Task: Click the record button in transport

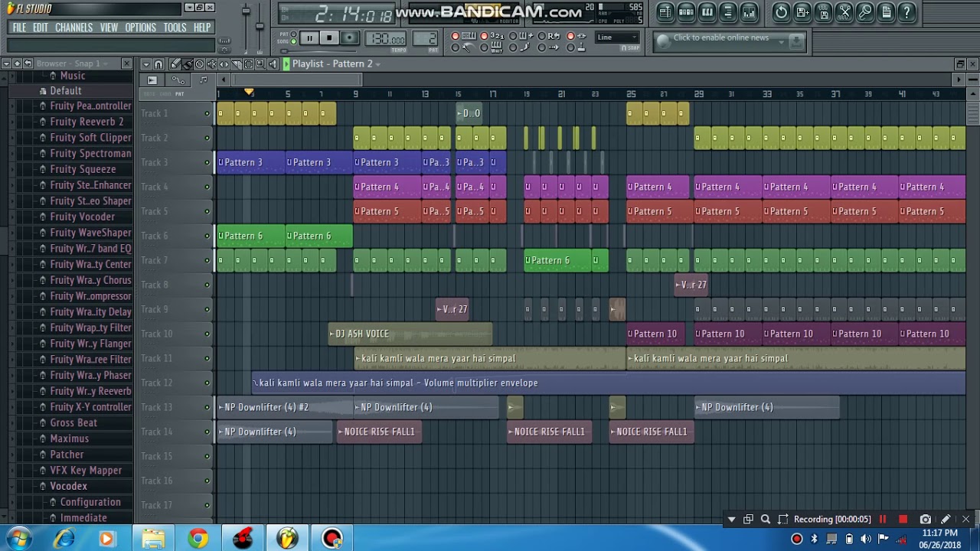Action: 350,38
